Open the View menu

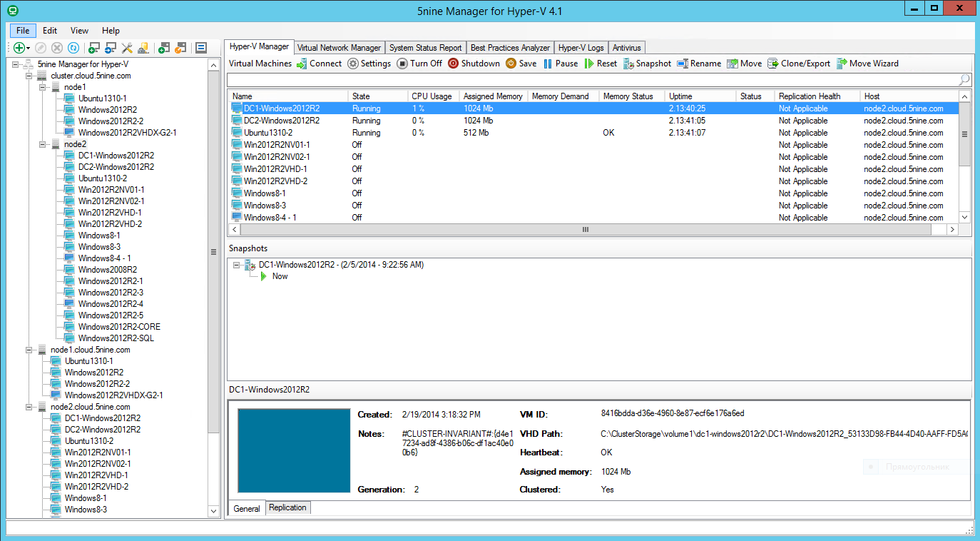tap(79, 31)
